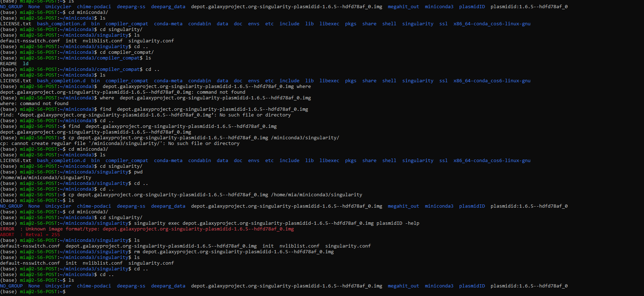Screen dimensions: 644x296
Task: Click the number 255 in the red text
Action: coord(56,235)
